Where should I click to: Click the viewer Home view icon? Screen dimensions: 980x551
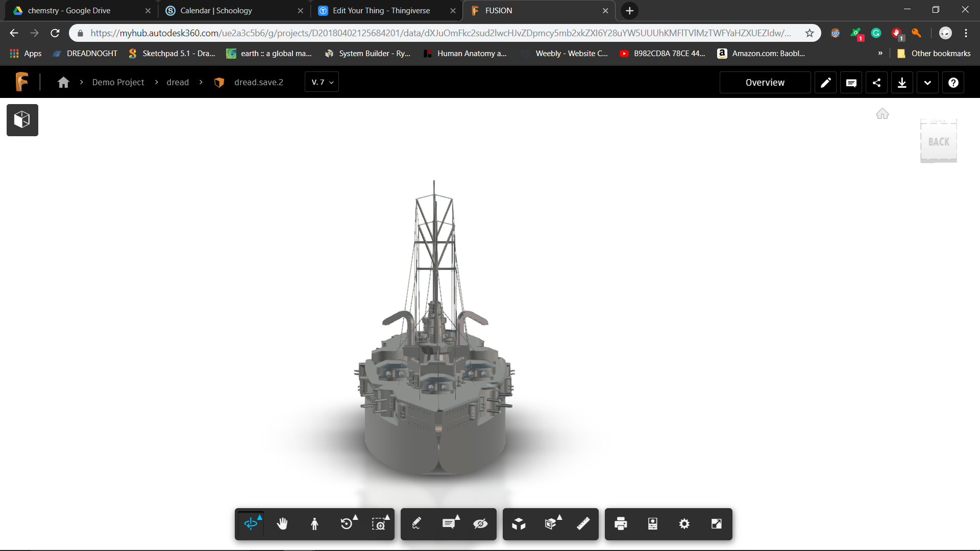[883, 114]
